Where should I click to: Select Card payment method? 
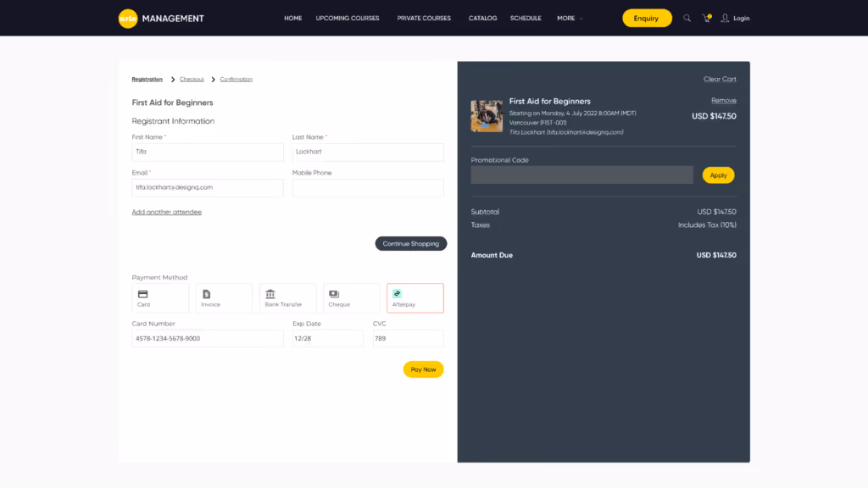pos(160,298)
